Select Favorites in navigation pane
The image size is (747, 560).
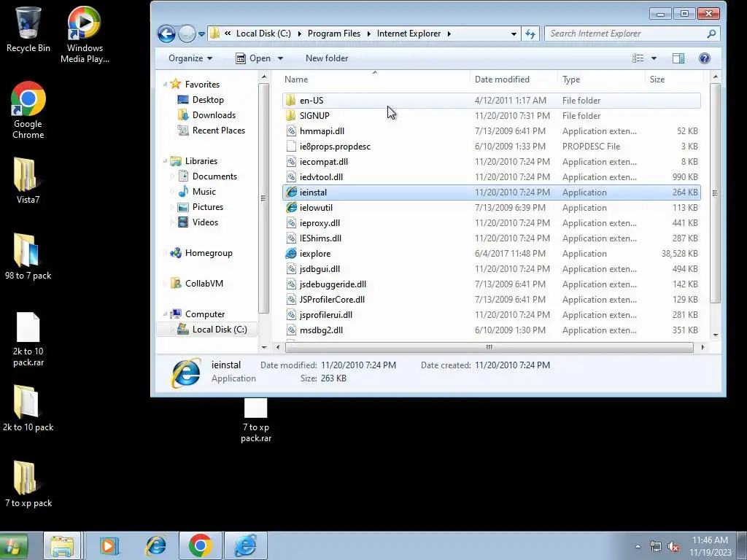coord(202,85)
